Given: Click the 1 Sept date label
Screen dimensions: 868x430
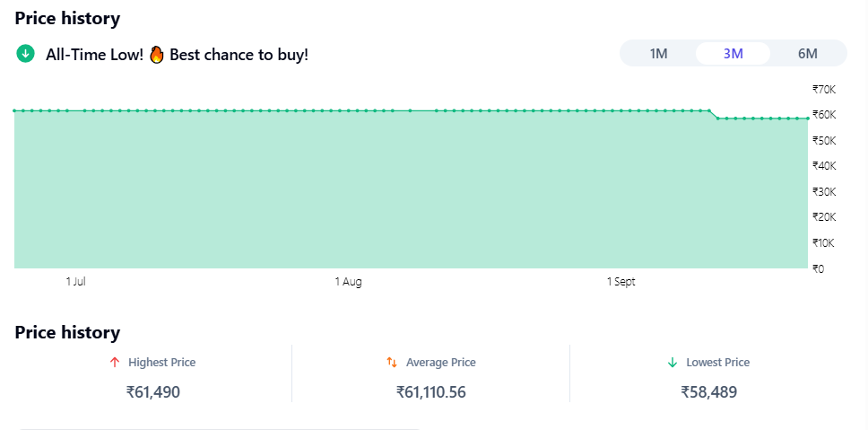Looking at the screenshot, I should click(621, 282).
